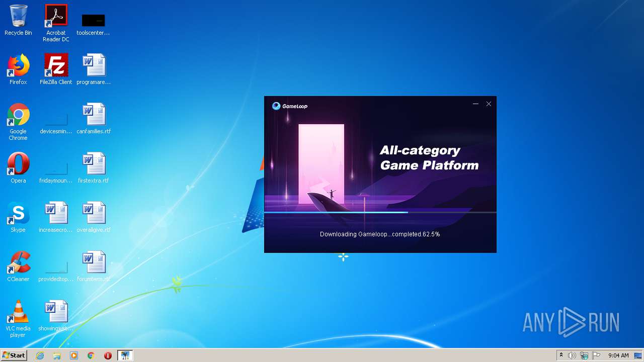Open the volume tray icon
Image resolution: width=644 pixels, height=362 pixels.
click(x=572, y=355)
